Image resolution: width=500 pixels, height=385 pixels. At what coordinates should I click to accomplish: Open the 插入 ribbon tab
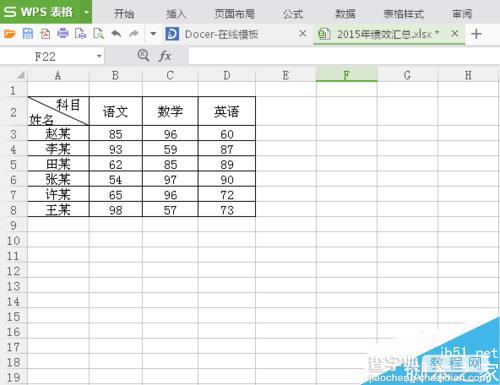click(176, 14)
